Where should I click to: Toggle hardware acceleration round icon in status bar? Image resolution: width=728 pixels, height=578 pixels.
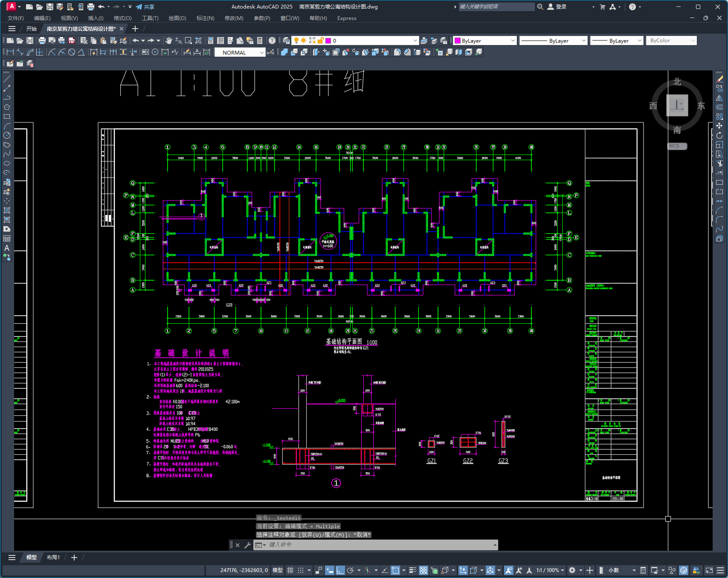pyautogui.click(x=684, y=570)
